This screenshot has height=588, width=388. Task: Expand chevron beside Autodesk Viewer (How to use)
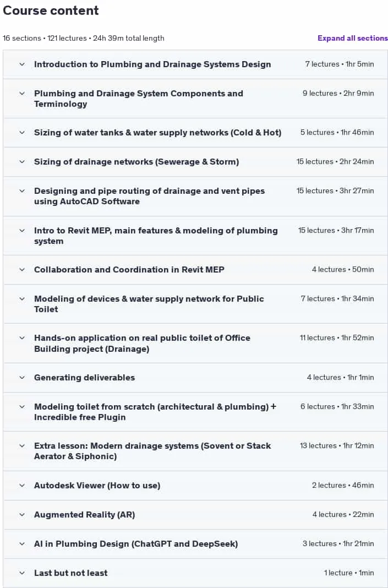(x=22, y=486)
